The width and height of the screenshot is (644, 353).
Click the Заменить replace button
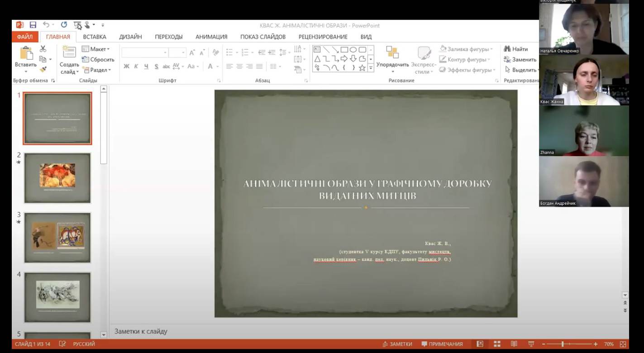tap(520, 59)
